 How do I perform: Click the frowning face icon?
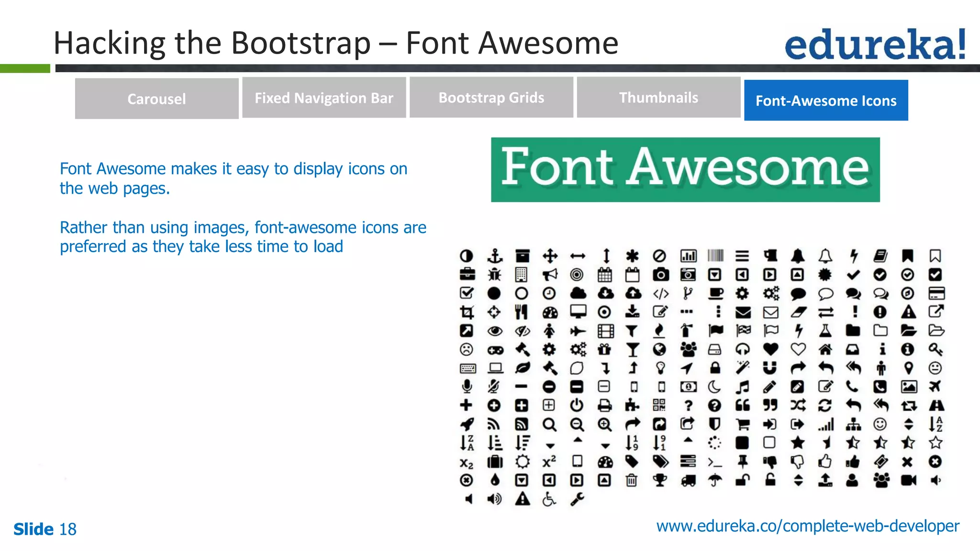466,349
